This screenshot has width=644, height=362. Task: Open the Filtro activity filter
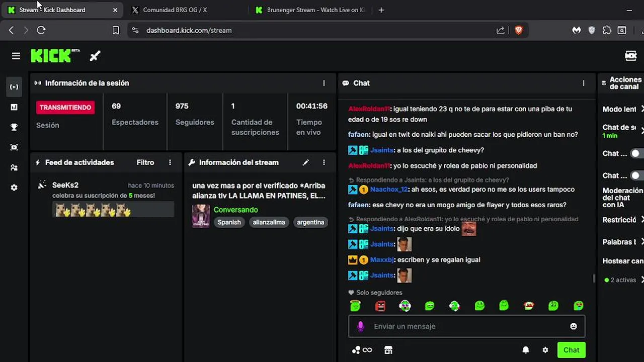click(x=145, y=162)
